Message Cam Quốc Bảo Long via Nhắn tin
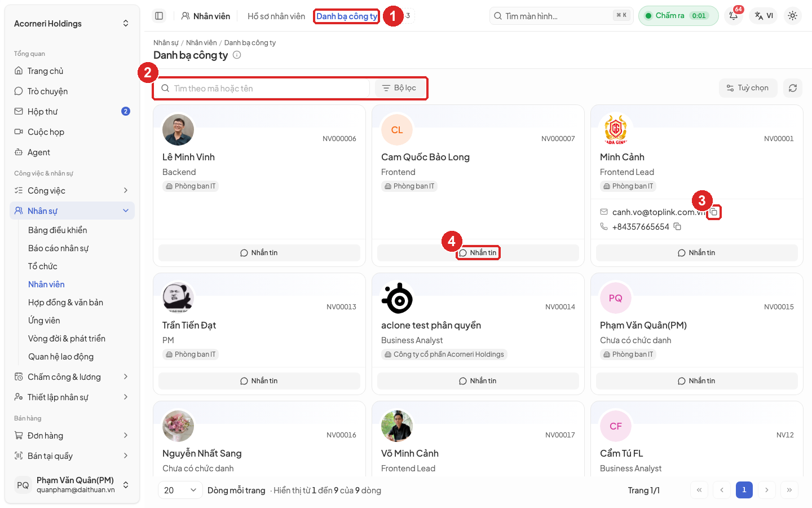Viewport: 812px width, 508px height. point(478,253)
